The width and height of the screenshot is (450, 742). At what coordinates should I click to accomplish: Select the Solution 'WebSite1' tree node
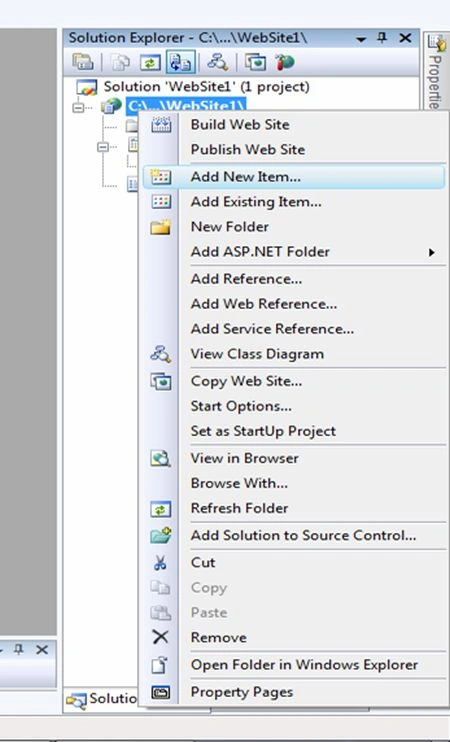point(206,87)
